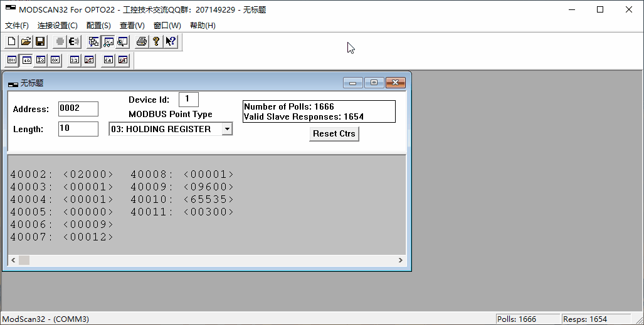Click the Address input field
The image size is (644, 325).
[x=78, y=109]
